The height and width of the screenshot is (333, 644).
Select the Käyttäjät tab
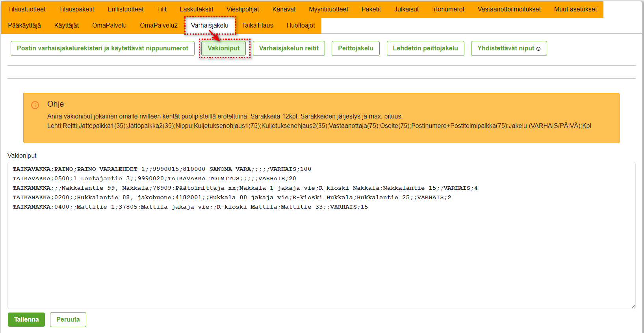click(67, 25)
